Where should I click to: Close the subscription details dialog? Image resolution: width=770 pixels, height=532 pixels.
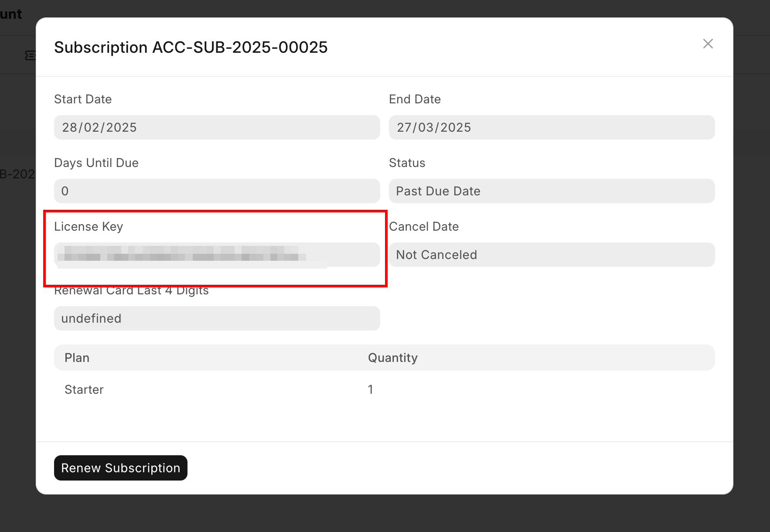click(x=708, y=44)
